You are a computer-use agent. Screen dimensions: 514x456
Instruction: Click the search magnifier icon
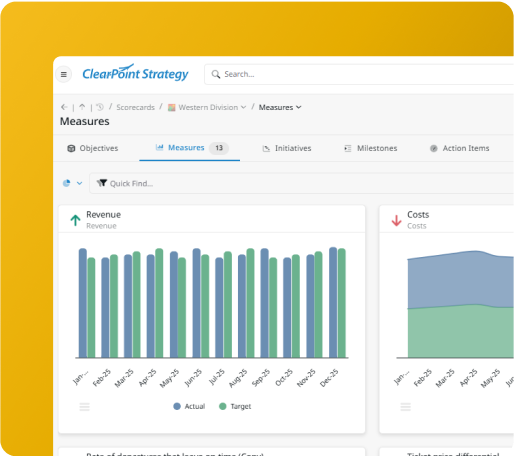click(216, 74)
